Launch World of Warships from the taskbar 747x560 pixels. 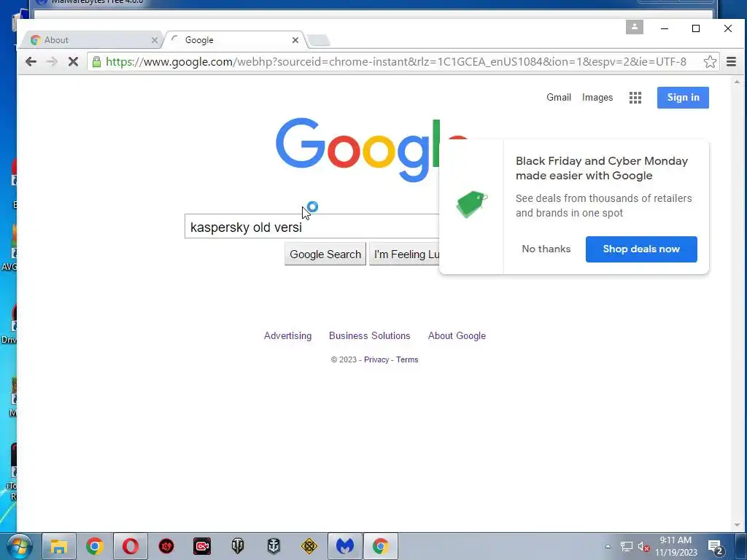tap(274, 546)
